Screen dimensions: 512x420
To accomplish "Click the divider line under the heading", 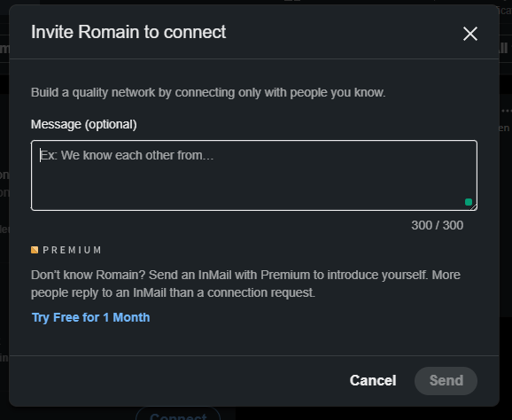I will pos(254,58).
